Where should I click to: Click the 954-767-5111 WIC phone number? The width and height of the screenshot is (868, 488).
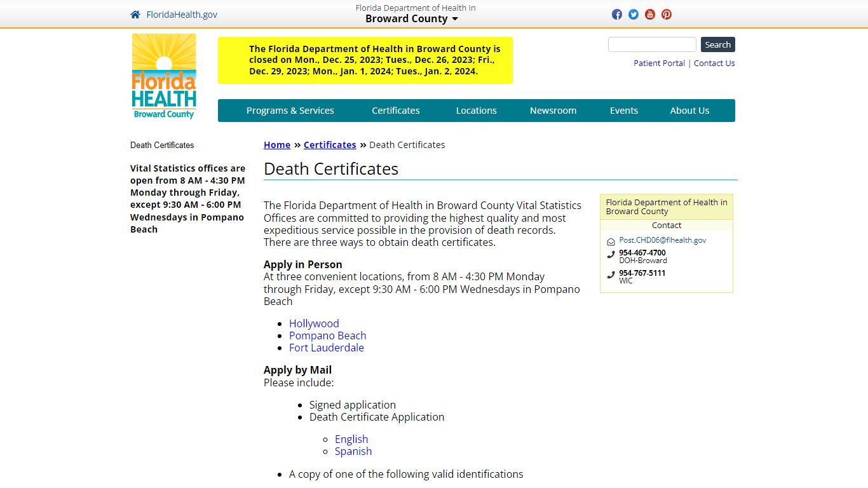click(642, 273)
